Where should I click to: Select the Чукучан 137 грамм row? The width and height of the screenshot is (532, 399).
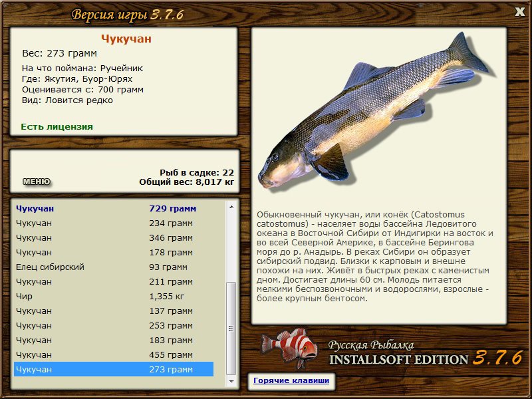[x=114, y=311]
